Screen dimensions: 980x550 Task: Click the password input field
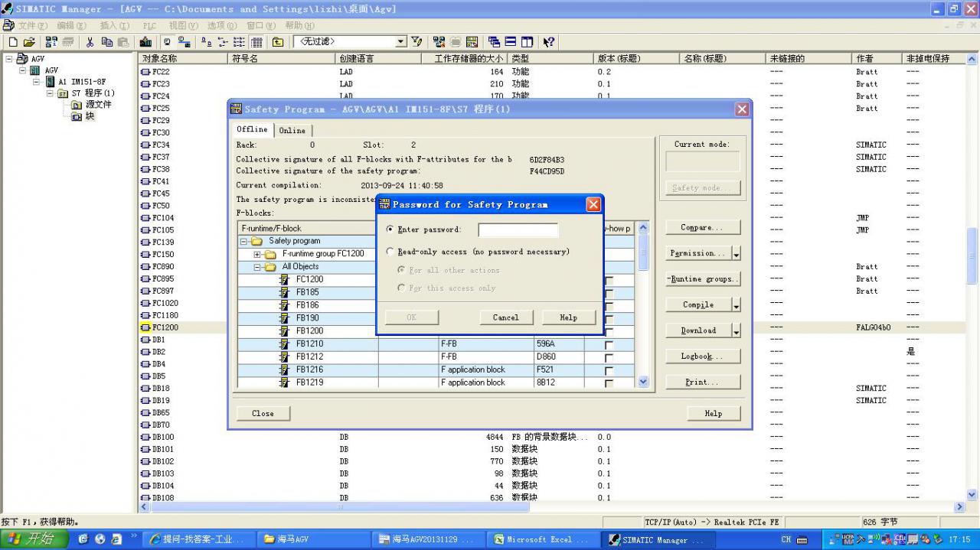click(518, 230)
